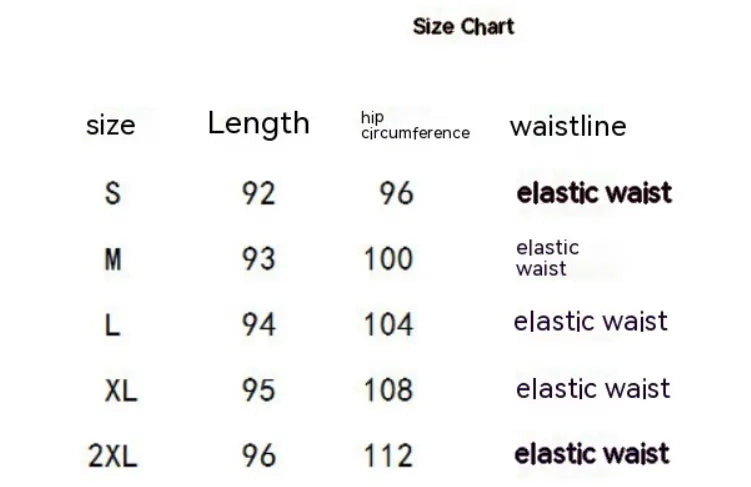Click the hip circumference value 108
The height and width of the screenshot is (487, 751).
tap(388, 390)
